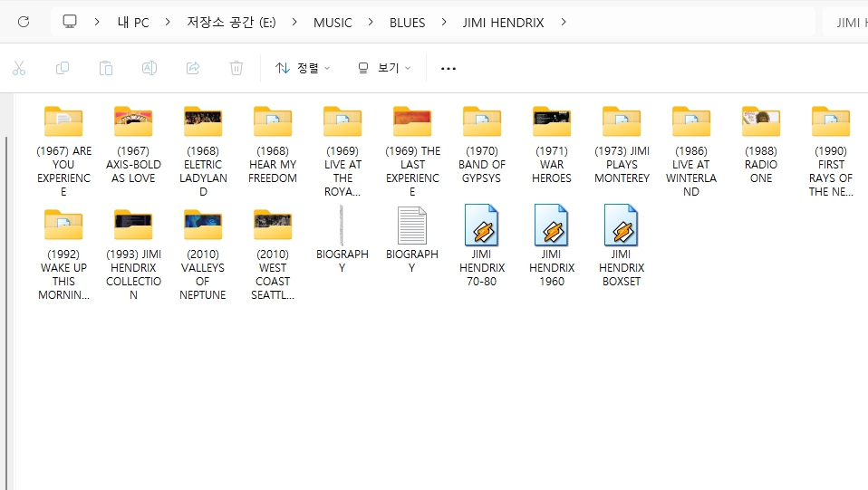
Task: Click the refresh icon in address bar
Action: (24, 22)
